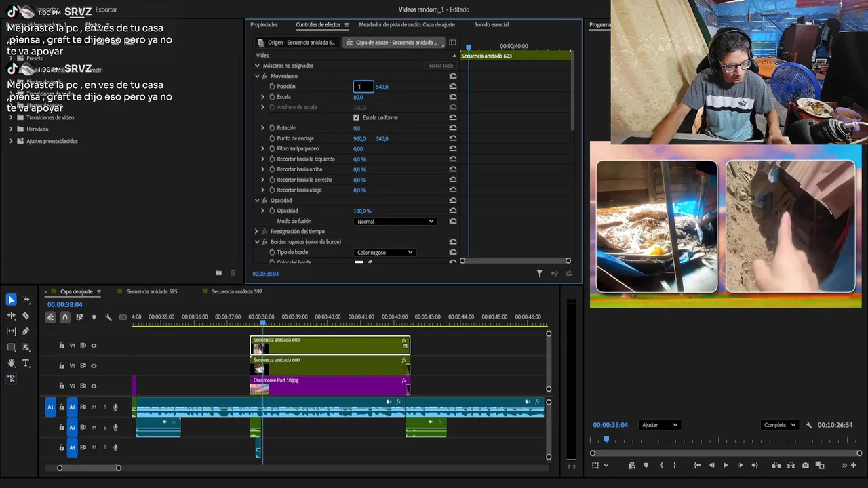The width and height of the screenshot is (868, 488).
Task: Select the Razor tool
Action: click(x=26, y=316)
